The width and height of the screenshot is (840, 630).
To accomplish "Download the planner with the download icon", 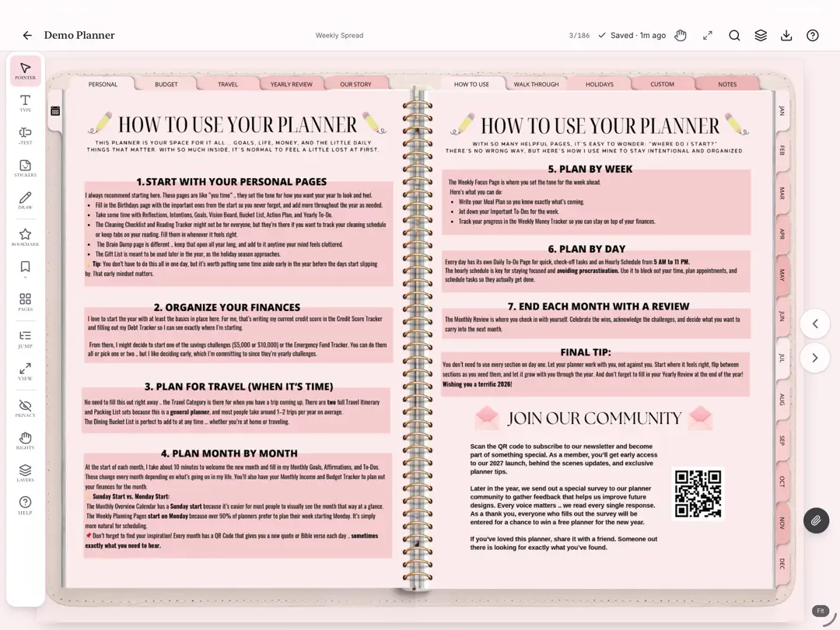I will click(786, 35).
